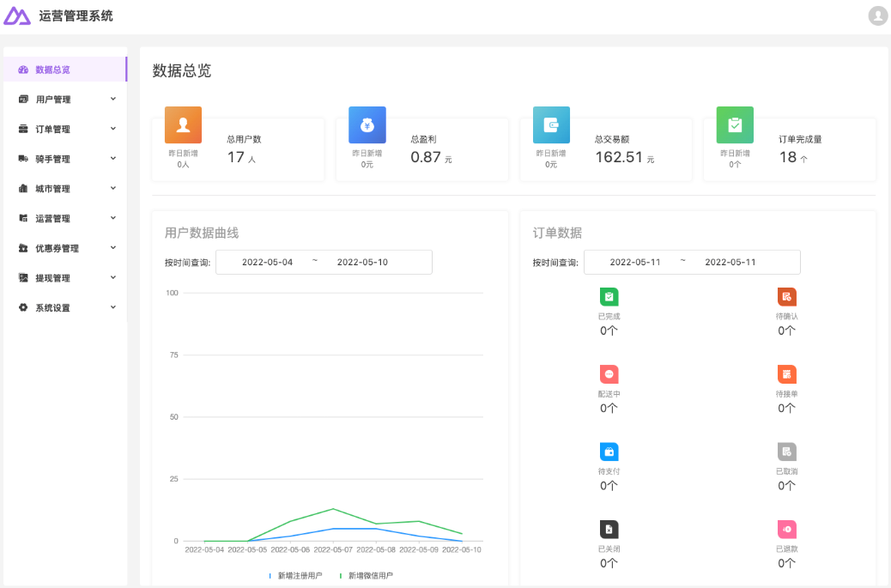The height and width of the screenshot is (588, 891).
Task: Click the cyan 总交易额 card icon
Action: (x=550, y=124)
